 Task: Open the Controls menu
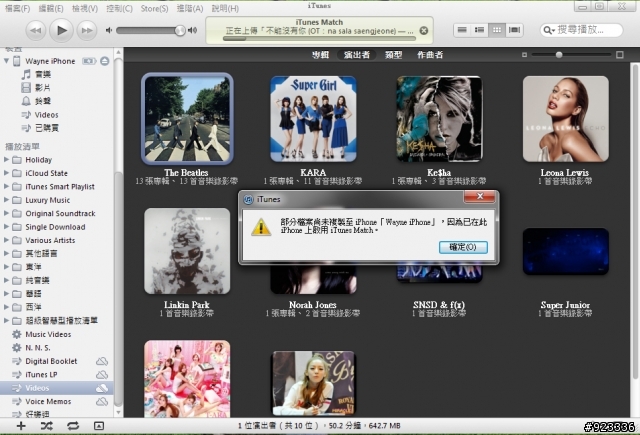click(x=119, y=8)
